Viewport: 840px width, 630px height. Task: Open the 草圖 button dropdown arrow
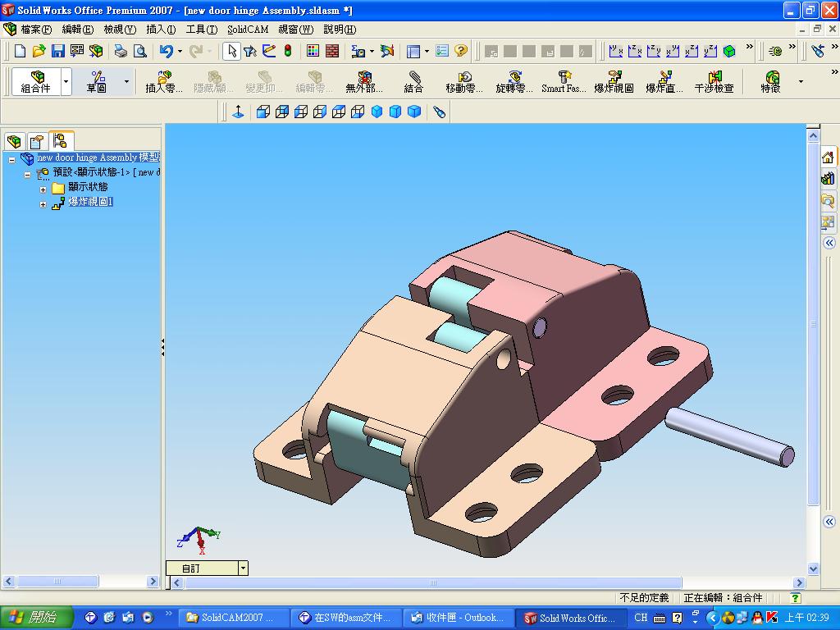pyautogui.click(x=126, y=81)
